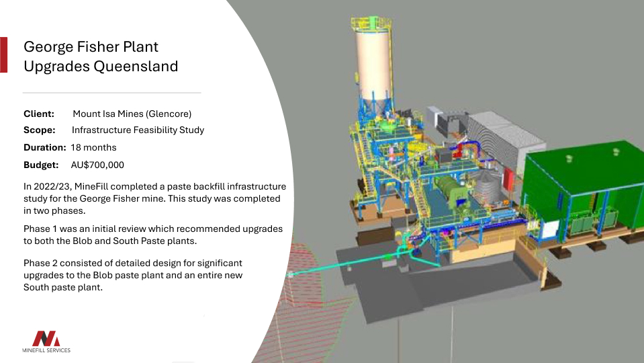
Task: Select 'Infrastructure Feasibility Study' text
Action: pos(138,130)
